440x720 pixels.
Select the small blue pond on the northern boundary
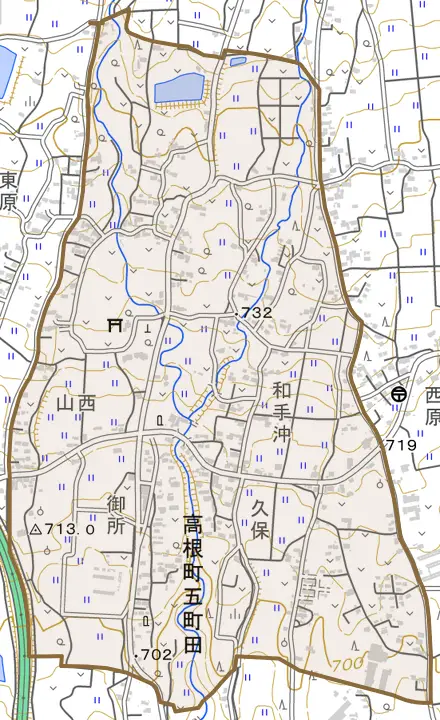click(x=238, y=61)
